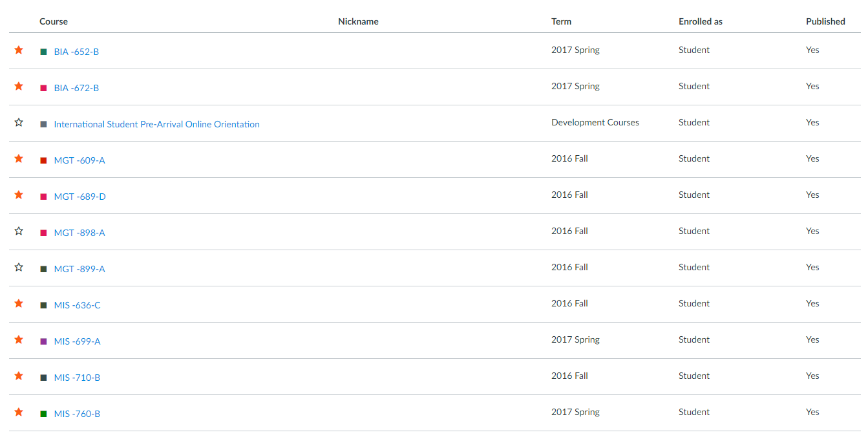Visit the MIS -710-B course
Screen dimensions: 868x439
pos(77,378)
